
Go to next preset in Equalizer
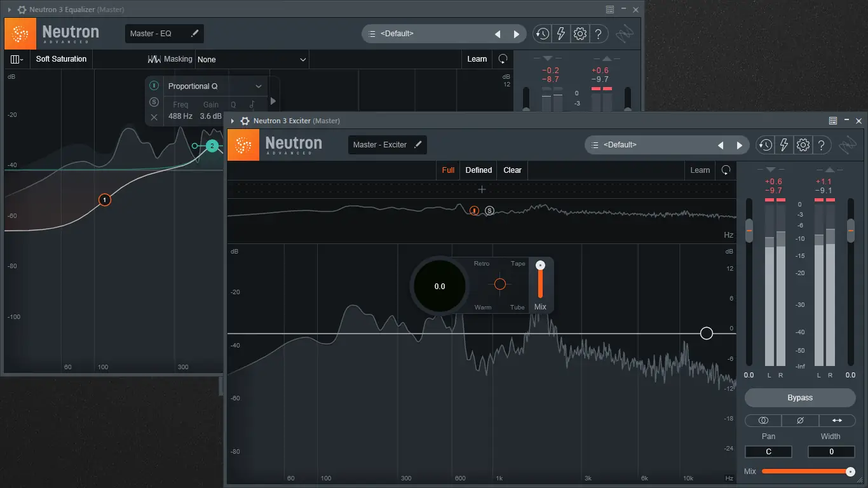coord(516,34)
